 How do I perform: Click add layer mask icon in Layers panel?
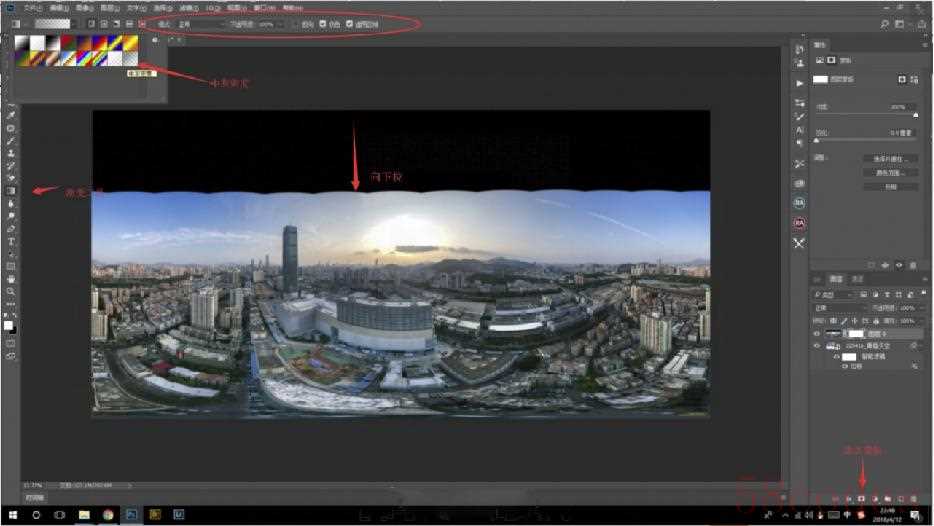pyautogui.click(x=861, y=499)
